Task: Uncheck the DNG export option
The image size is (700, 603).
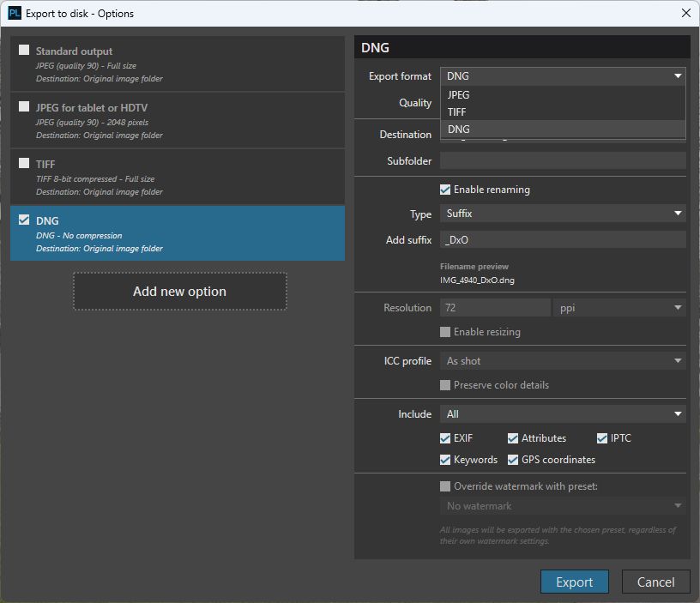Action: [24, 220]
